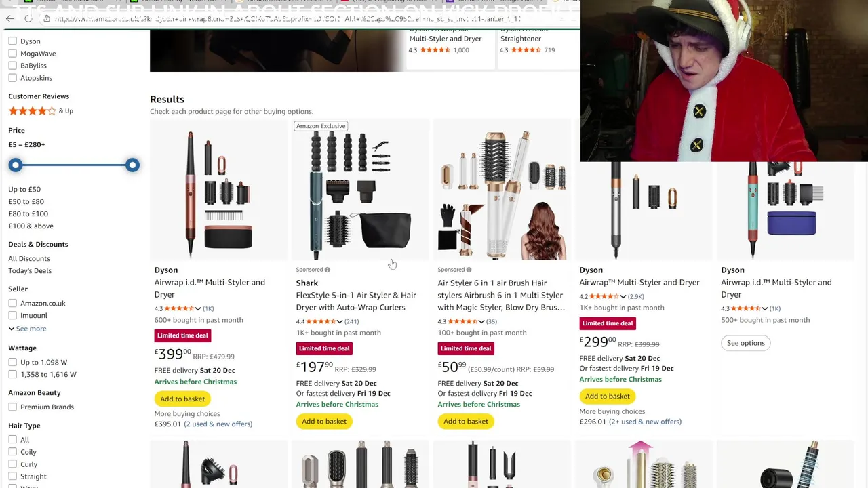See options for teal Dyson Airwrap i.d.

click(x=746, y=343)
